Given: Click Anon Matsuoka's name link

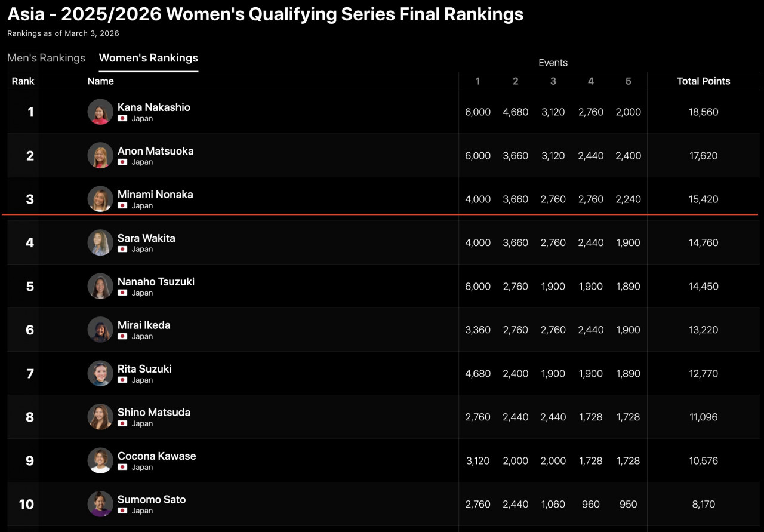Looking at the screenshot, I should 155,151.
